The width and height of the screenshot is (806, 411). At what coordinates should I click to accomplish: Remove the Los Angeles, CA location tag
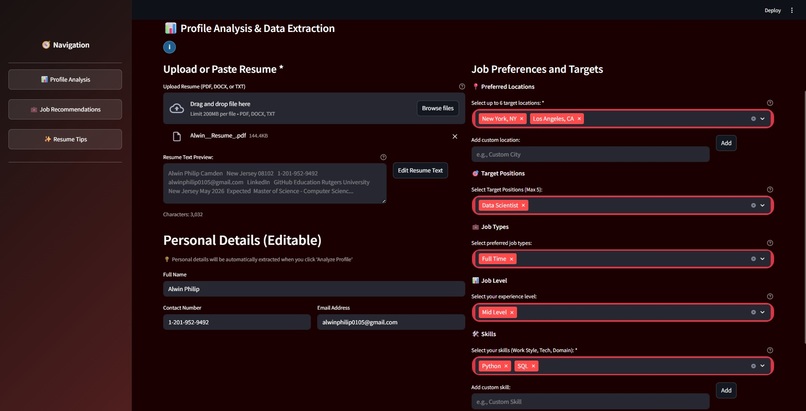pos(579,119)
